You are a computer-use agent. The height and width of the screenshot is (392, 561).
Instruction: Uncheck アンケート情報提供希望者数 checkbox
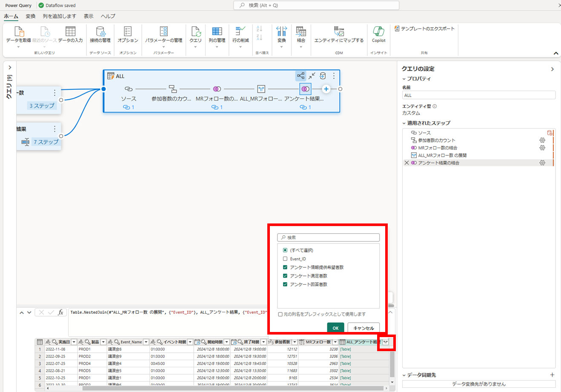coord(285,267)
